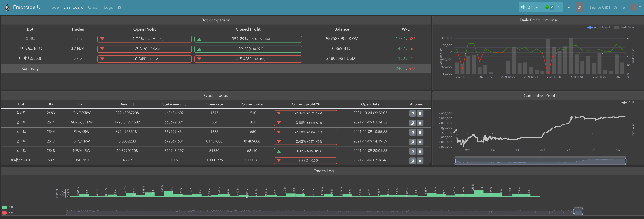Toggle the dark mode theme icon
The width and height of the screenshot is (644, 219).
(x=119, y=8)
